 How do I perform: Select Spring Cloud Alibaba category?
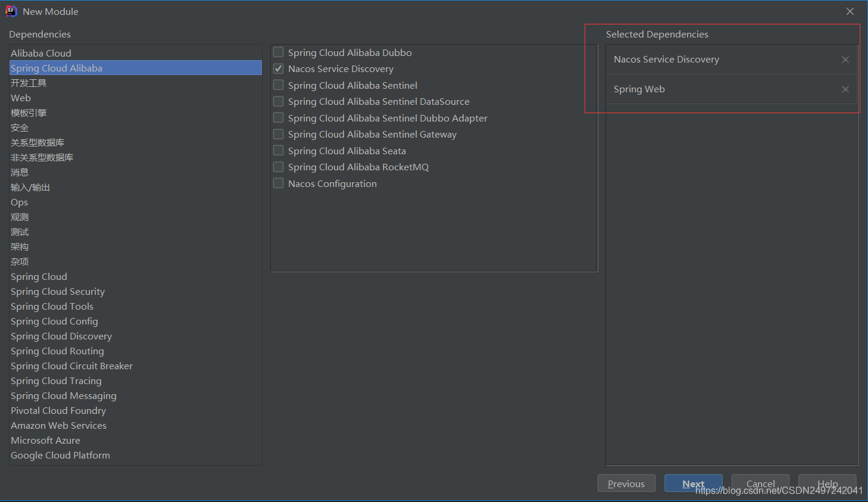pos(136,68)
